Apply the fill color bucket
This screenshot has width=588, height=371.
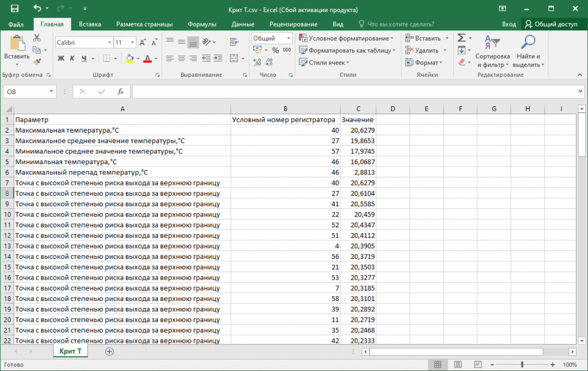click(x=130, y=59)
